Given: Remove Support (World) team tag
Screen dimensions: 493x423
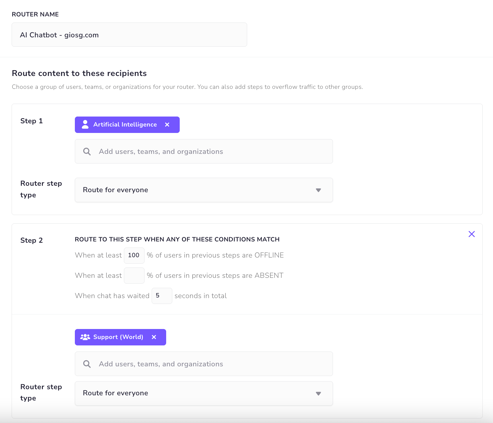Looking at the screenshot, I should pos(154,337).
